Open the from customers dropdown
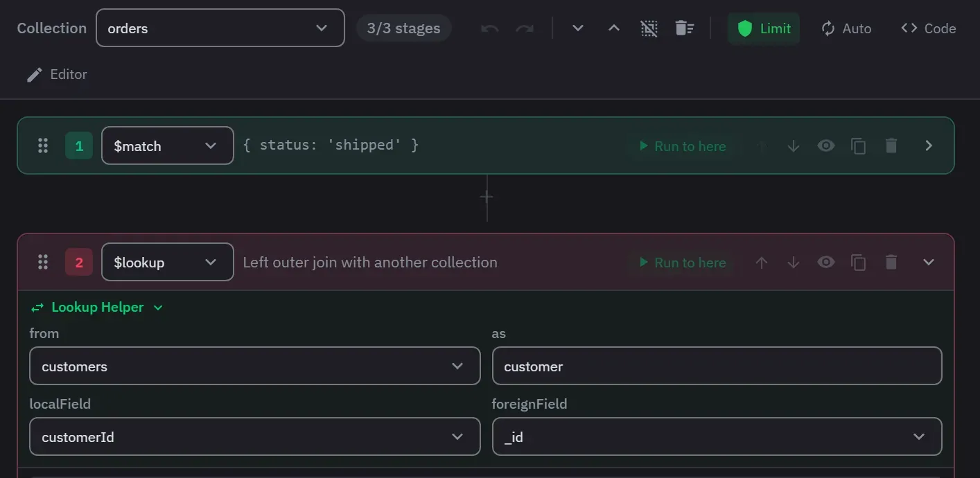The width and height of the screenshot is (980, 478). pyautogui.click(x=254, y=366)
